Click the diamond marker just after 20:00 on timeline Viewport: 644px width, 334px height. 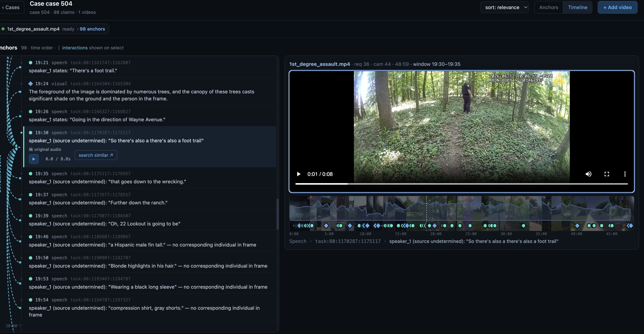click(x=435, y=225)
